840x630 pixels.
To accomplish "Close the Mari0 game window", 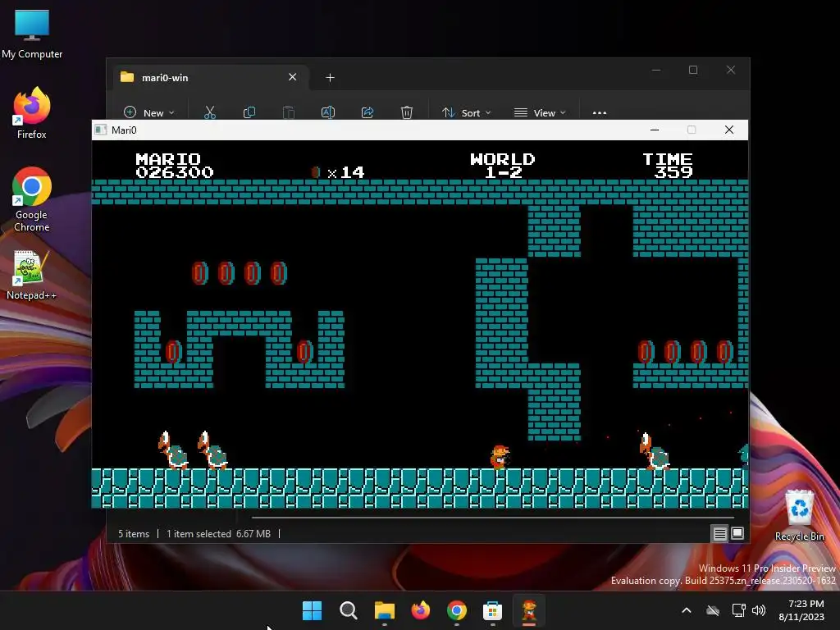I will click(x=729, y=130).
